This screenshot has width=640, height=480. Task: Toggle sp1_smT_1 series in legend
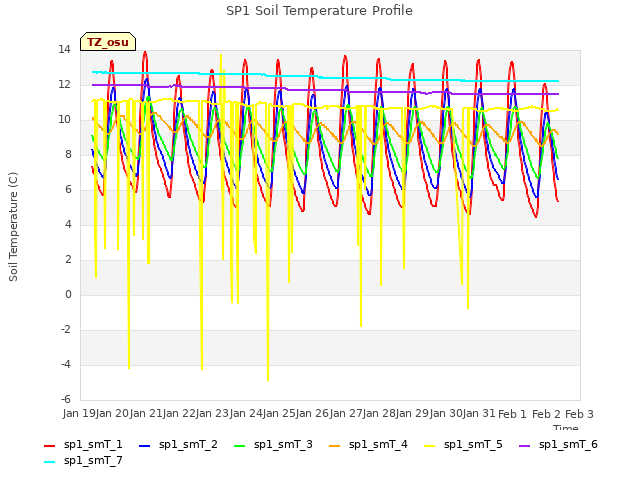[83, 444]
